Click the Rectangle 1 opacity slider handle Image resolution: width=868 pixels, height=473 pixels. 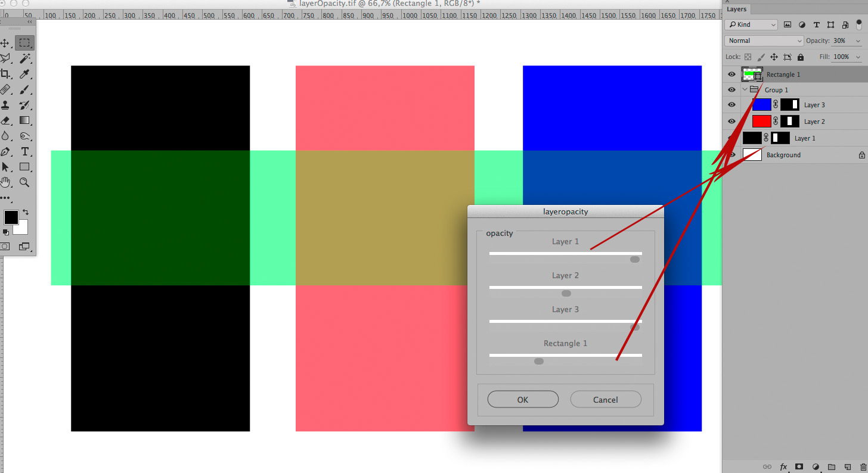(539, 361)
